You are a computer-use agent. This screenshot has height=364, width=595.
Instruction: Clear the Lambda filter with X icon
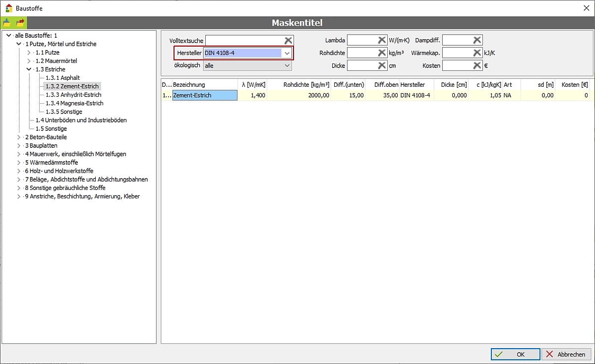382,40
